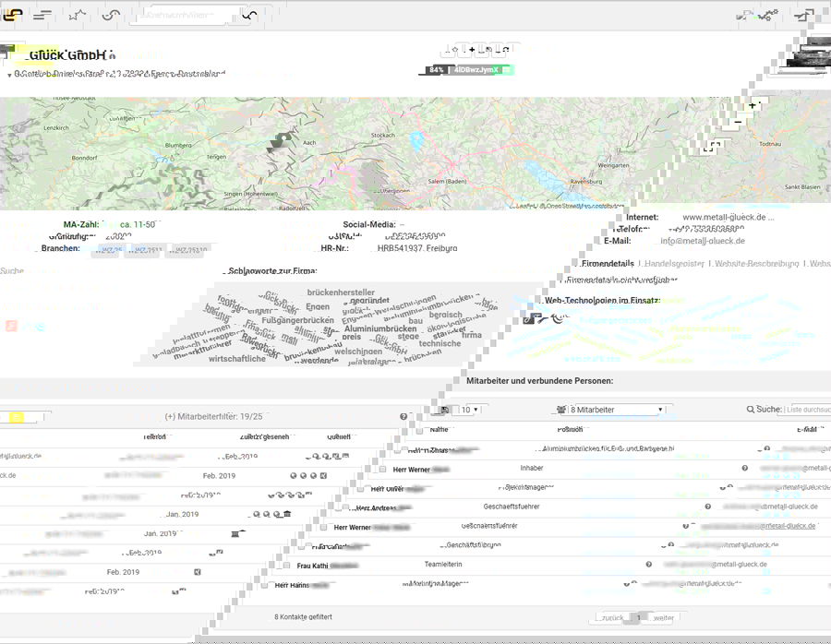Click the Quellen column header
This screenshot has height=644, width=831.
tap(339, 437)
